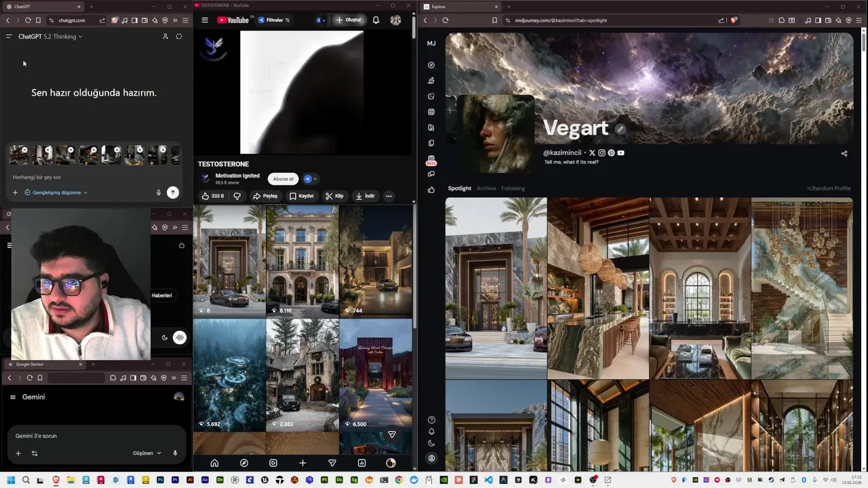Click the ChatGPT invite people icon
Viewport: 868px width, 488px height.
click(165, 37)
